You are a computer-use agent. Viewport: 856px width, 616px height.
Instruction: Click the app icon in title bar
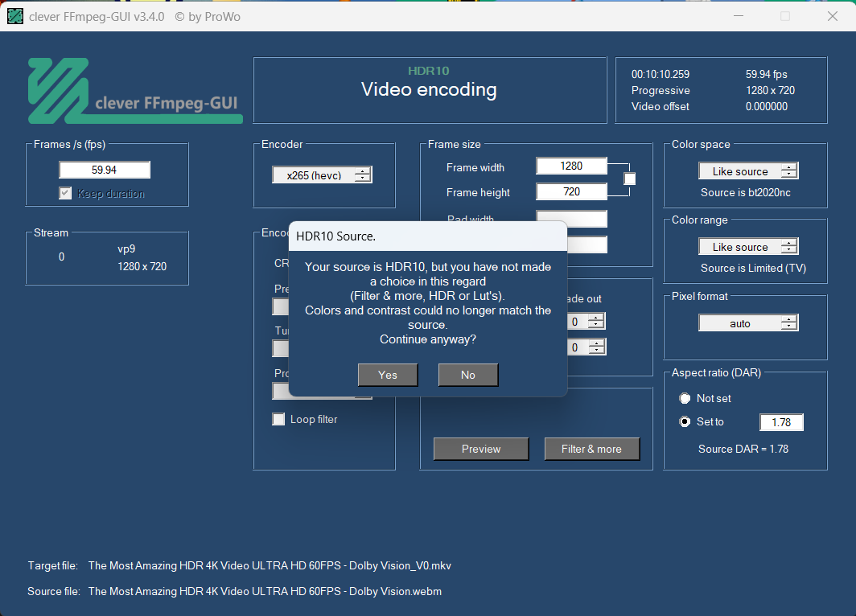15,16
